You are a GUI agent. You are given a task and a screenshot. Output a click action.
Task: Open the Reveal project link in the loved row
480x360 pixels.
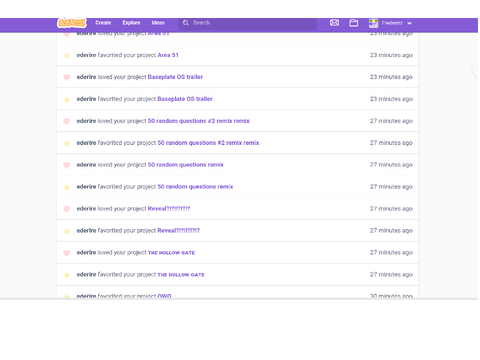(169, 209)
